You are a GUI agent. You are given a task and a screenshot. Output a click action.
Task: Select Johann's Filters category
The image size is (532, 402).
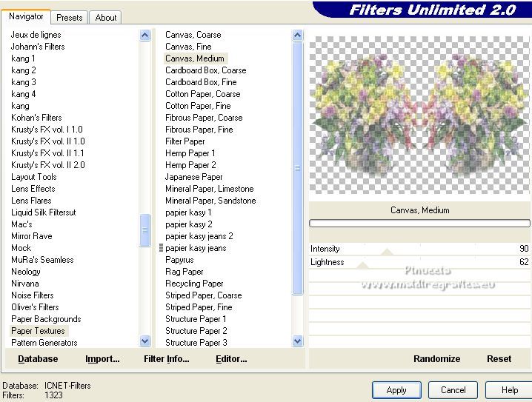point(38,47)
